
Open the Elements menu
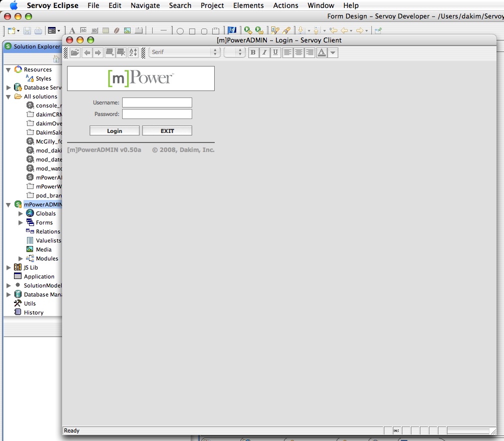248,5
